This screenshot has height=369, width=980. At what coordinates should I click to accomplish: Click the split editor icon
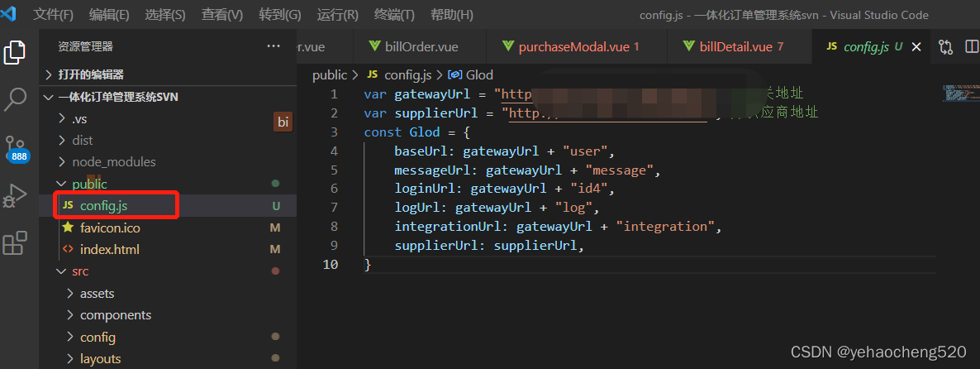pyautogui.click(x=972, y=47)
